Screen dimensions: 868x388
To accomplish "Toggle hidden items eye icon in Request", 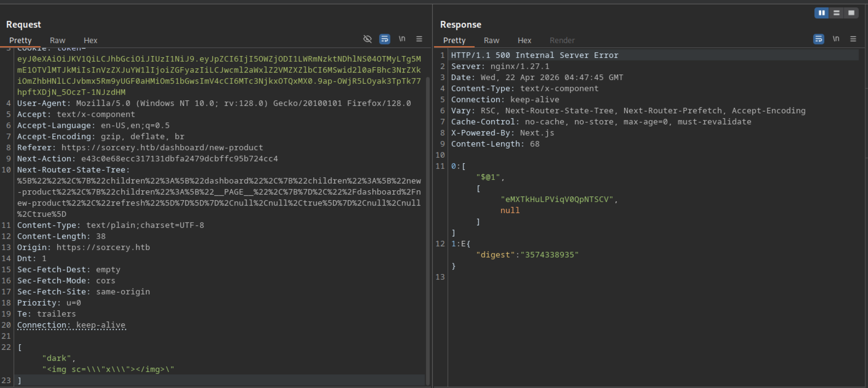I will 367,39.
